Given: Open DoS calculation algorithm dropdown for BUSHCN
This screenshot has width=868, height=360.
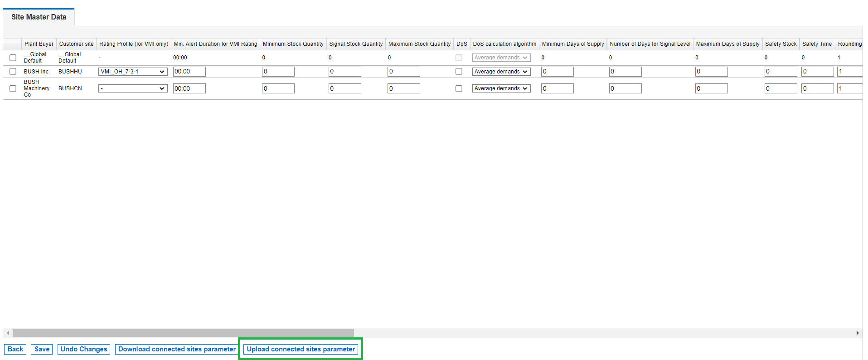Looking at the screenshot, I should pos(501,88).
